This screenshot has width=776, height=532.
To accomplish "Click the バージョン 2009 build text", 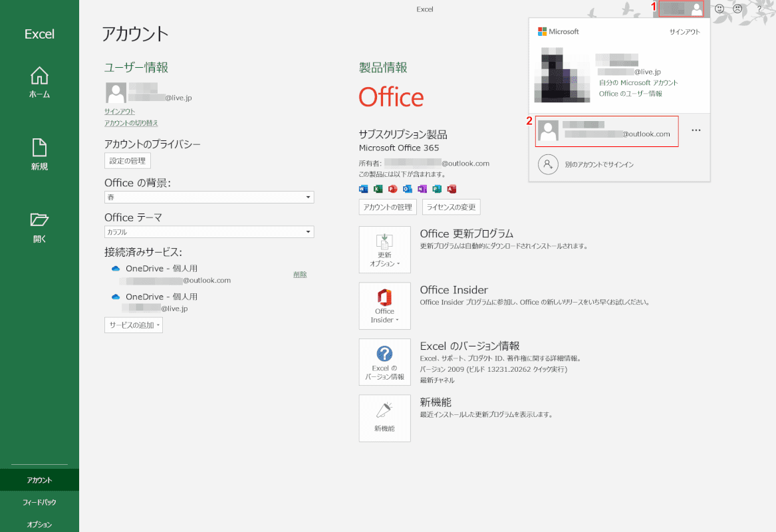I will (x=493, y=369).
